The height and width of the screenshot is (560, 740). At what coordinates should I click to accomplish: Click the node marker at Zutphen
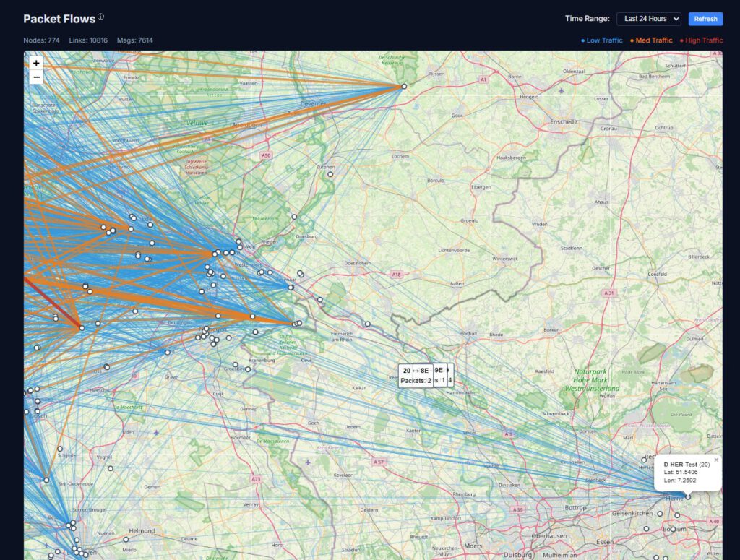click(x=330, y=174)
